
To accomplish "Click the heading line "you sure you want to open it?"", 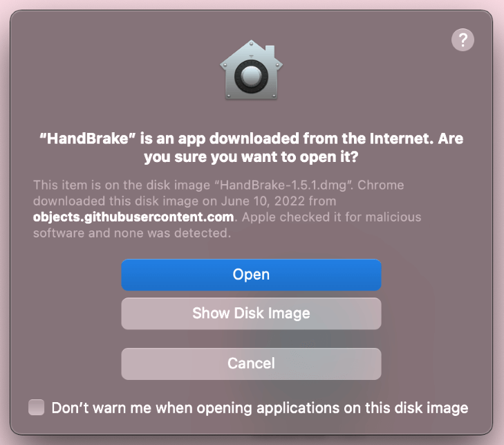I will 251,157.
